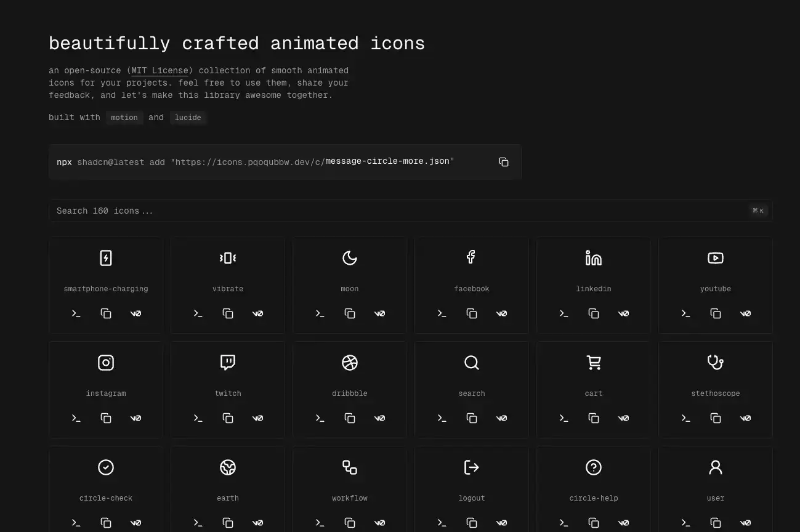Viewport: 800px width, 532px height.
Task: Open the motion library link
Action: pyautogui.click(x=124, y=118)
